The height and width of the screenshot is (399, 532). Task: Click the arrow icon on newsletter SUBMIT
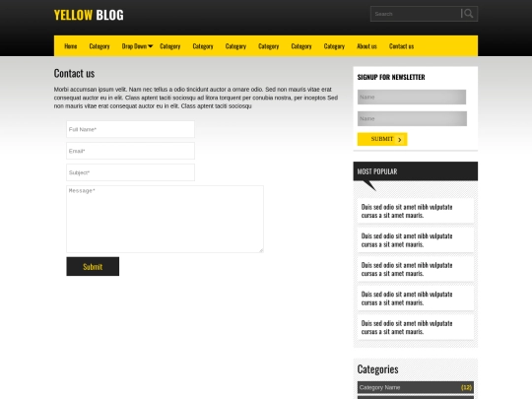click(400, 140)
